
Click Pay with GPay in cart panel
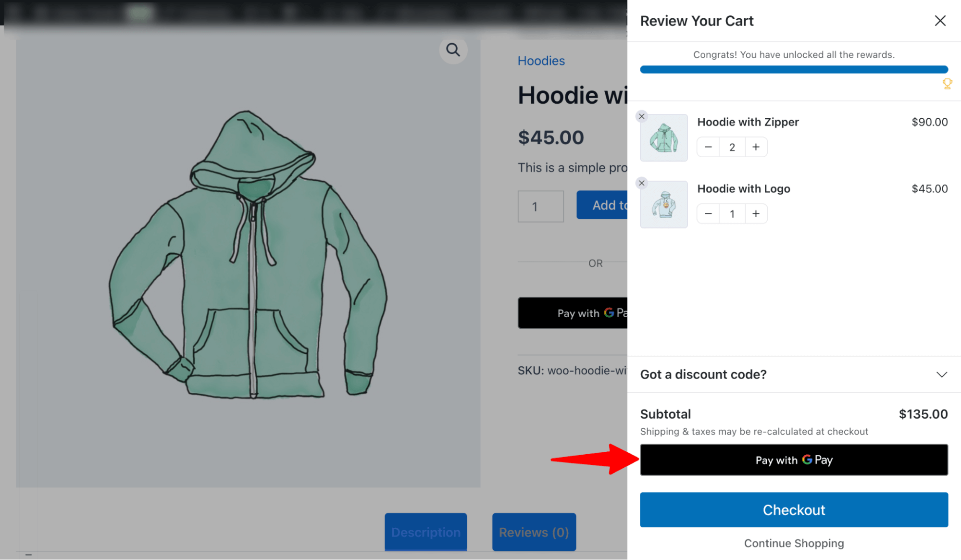coord(794,460)
